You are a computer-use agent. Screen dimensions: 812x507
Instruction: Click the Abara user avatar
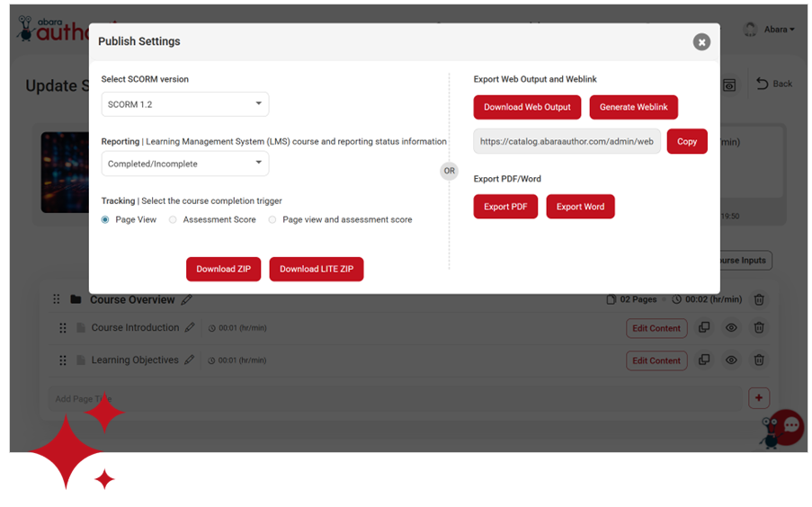click(x=750, y=30)
